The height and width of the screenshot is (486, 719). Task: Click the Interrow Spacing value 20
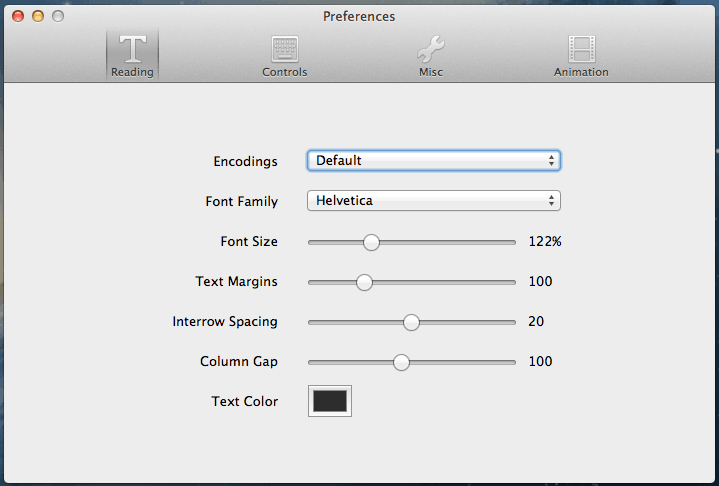536,321
